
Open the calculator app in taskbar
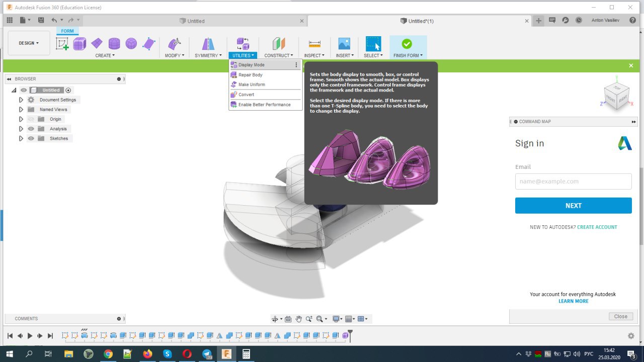(x=246, y=354)
